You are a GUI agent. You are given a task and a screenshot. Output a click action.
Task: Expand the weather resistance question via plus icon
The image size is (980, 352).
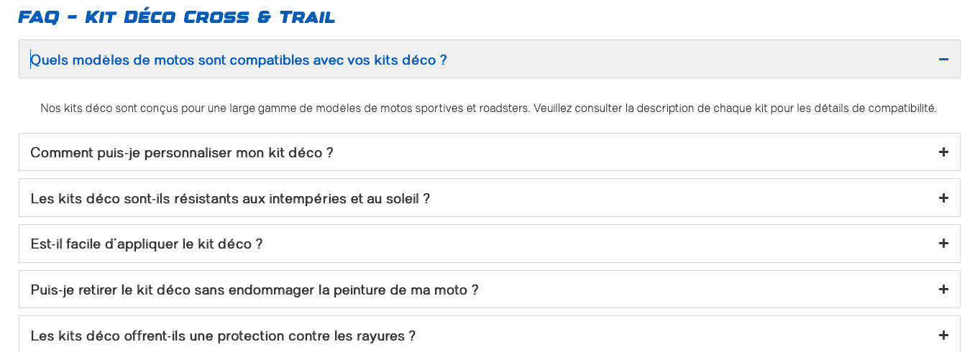(x=943, y=198)
